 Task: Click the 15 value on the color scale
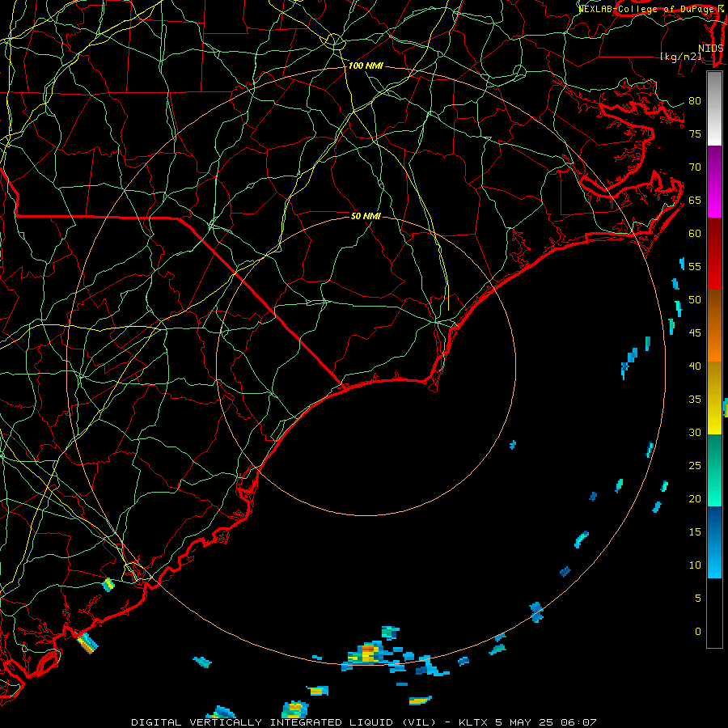(x=695, y=531)
